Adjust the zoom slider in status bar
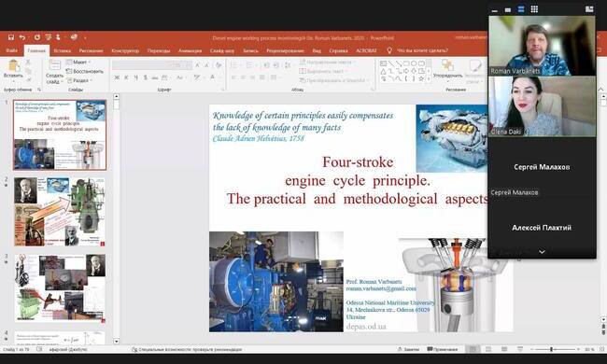607x364 pixels. 551,349
